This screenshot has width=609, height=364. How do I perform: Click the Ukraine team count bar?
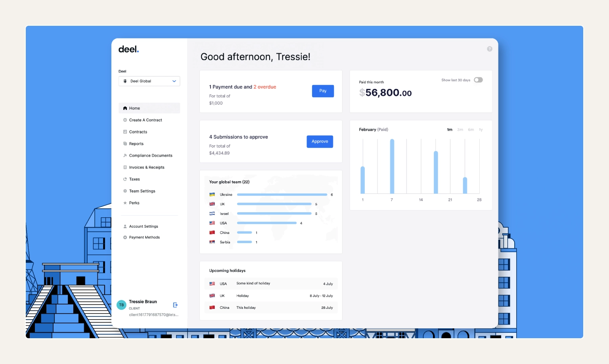[282, 195]
